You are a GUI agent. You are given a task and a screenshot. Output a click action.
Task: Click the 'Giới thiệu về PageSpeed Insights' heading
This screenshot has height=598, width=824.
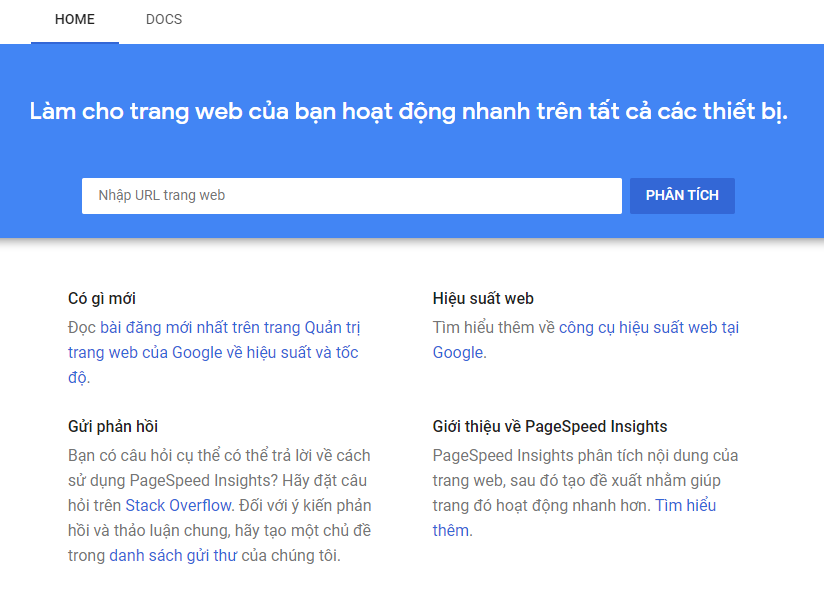coord(550,426)
